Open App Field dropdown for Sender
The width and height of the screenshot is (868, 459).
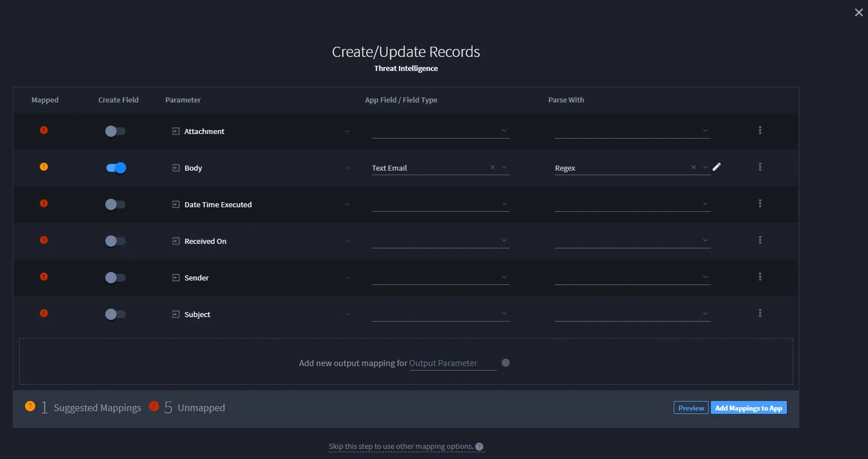[x=440, y=277]
